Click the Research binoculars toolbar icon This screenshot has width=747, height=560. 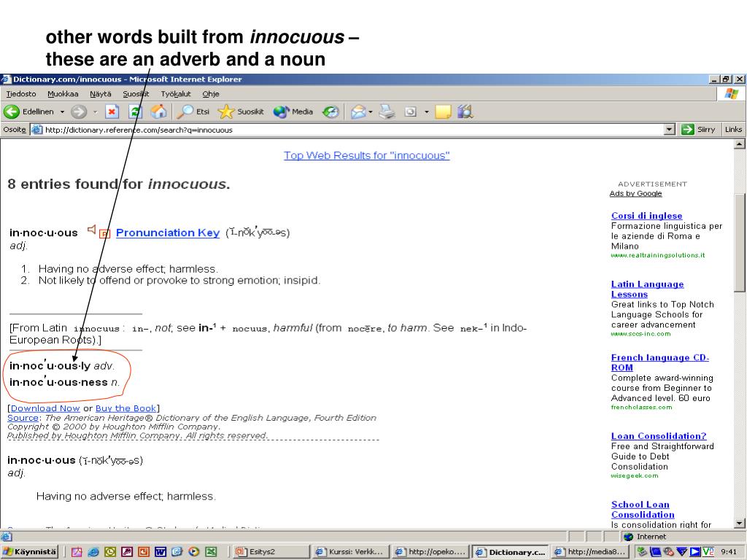[465, 112]
